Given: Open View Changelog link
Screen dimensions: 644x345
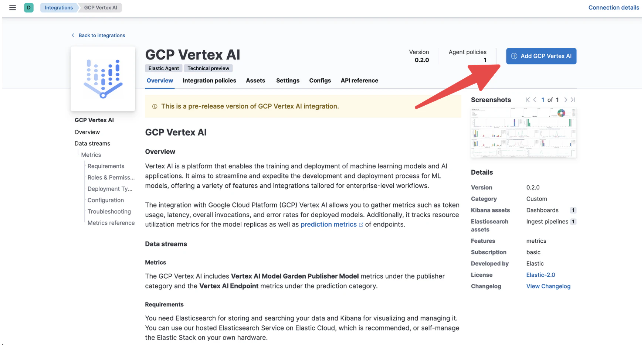Looking at the screenshot, I should [548, 286].
